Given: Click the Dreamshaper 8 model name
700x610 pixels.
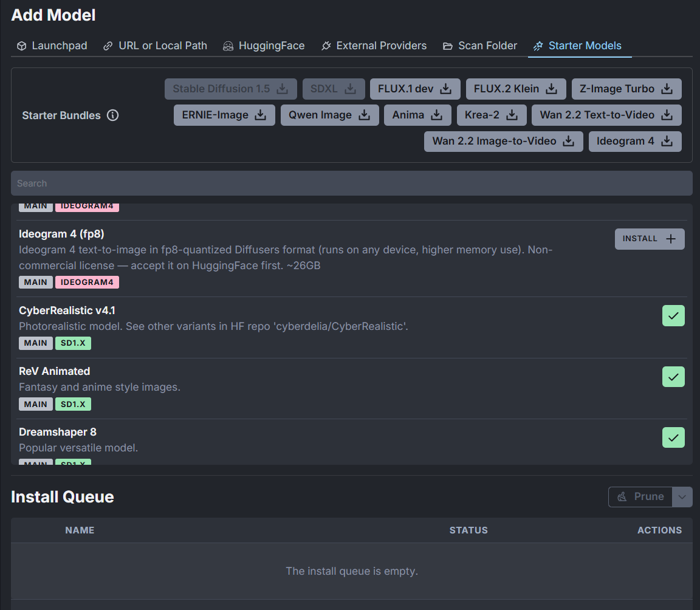Looking at the screenshot, I should (x=58, y=432).
